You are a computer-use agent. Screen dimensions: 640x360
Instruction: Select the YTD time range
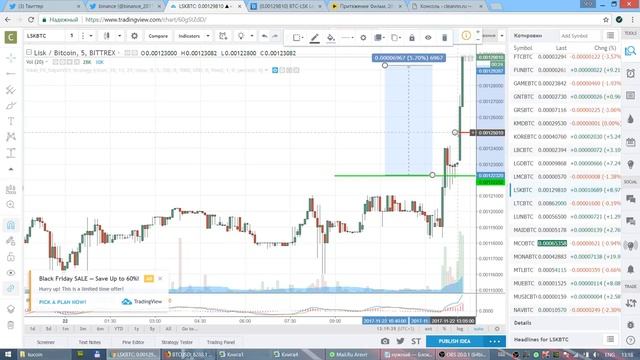pos(118,329)
